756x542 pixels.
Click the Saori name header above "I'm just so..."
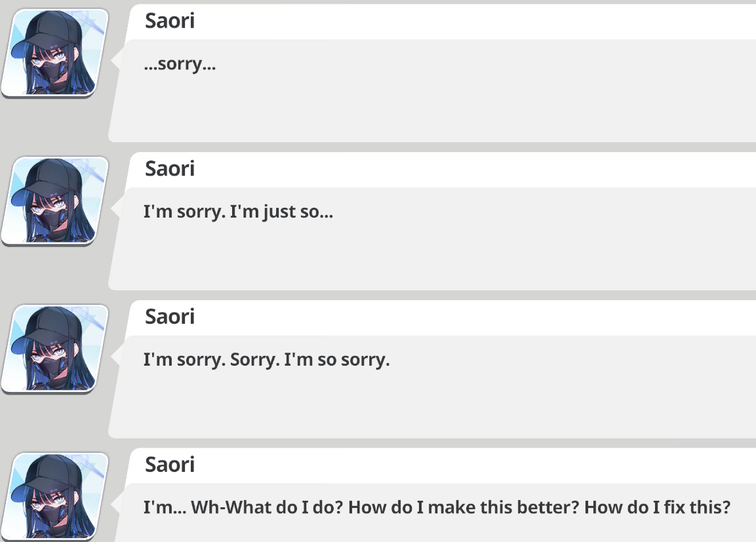click(170, 168)
